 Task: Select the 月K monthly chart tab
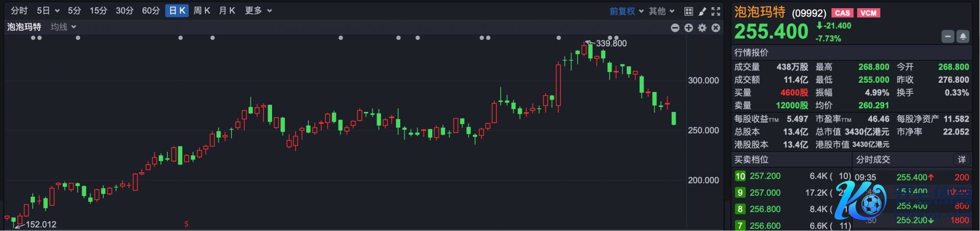pos(227,11)
